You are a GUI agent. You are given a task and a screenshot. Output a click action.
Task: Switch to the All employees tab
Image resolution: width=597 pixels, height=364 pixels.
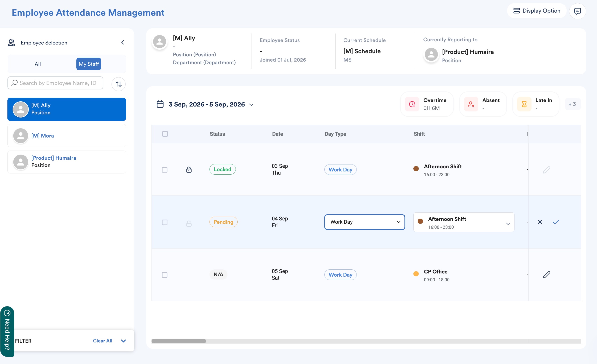[x=38, y=64]
